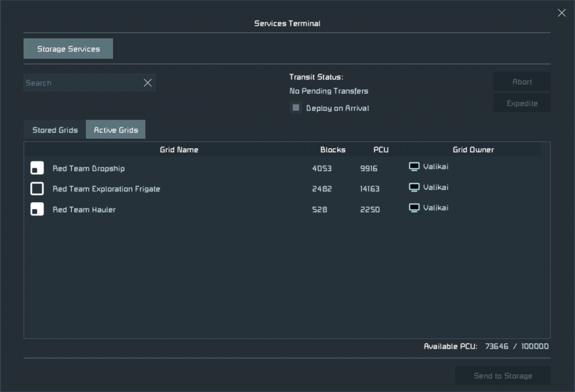Click the Exploration Frigate owner monitor icon
Image resolution: width=575 pixels, height=392 pixels.
point(414,188)
